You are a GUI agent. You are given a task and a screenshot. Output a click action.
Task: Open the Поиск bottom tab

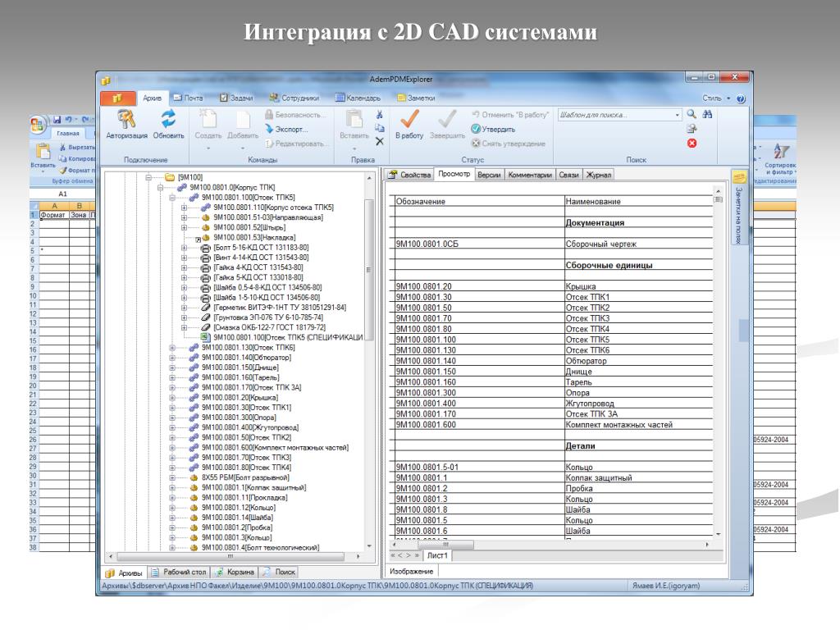click(280, 572)
